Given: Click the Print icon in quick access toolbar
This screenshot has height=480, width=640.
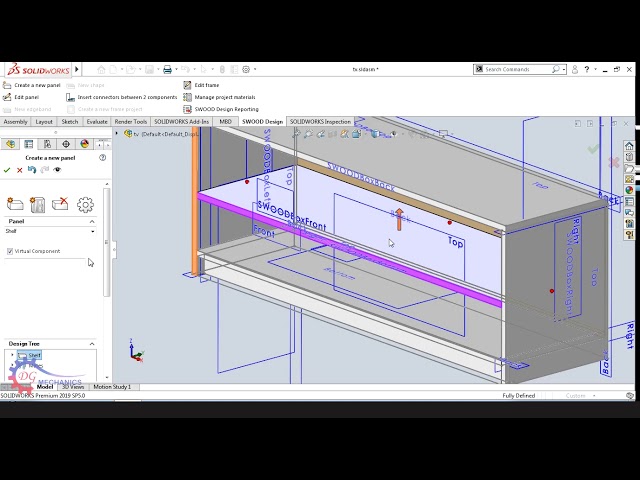Looking at the screenshot, I should point(167,70).
